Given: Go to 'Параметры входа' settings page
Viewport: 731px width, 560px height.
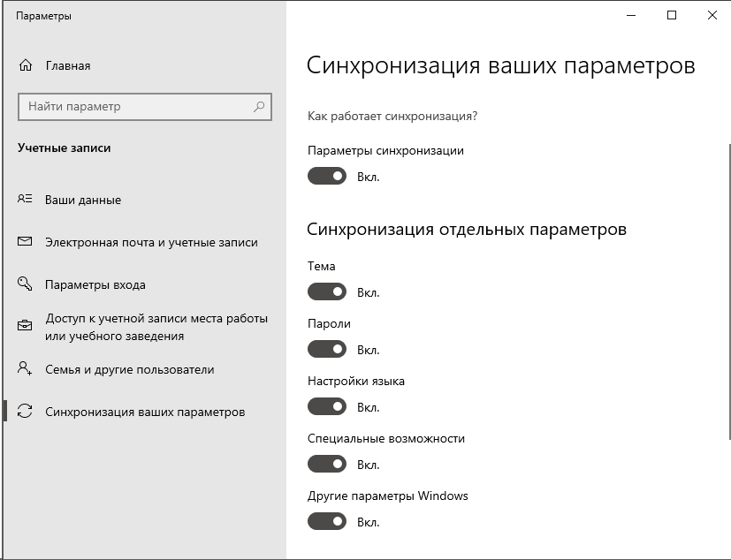Looking at the screenshot, I should click(x=95, y=284).
